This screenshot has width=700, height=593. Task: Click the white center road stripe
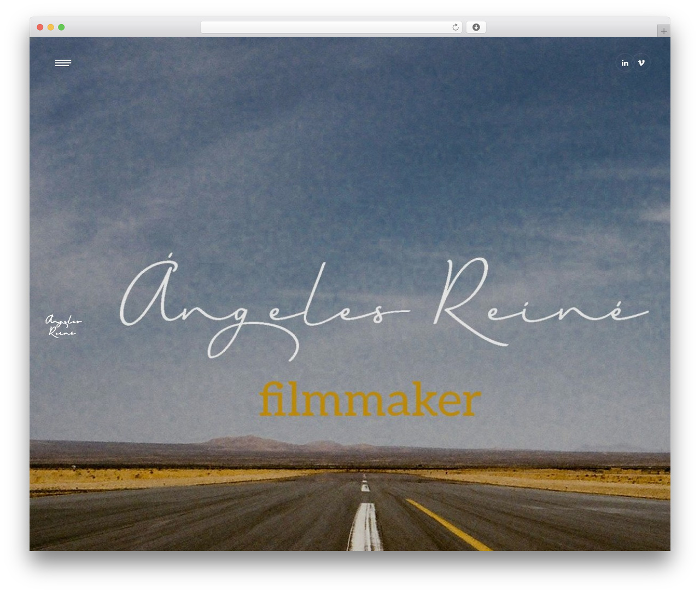tap(365, 525)
